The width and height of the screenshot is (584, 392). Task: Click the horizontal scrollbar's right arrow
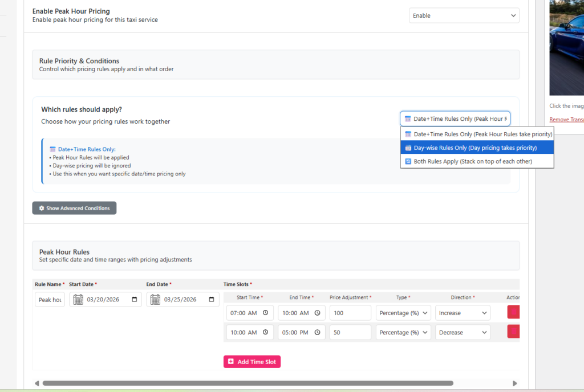(x=514, y=383)
